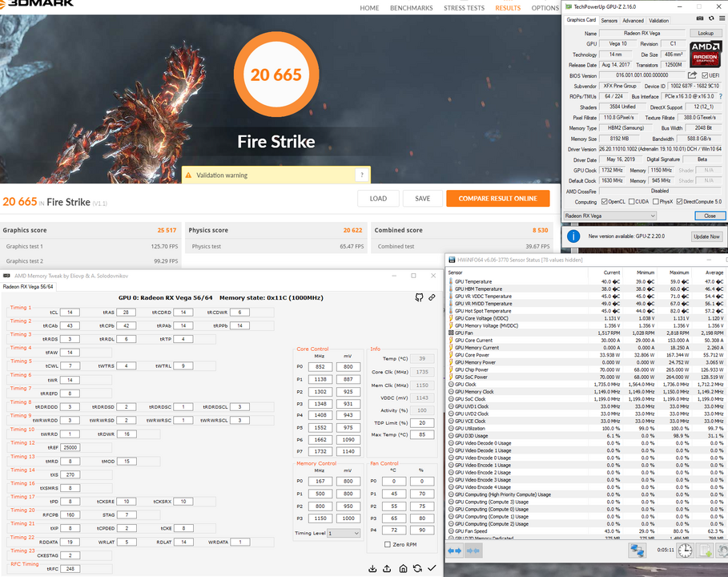Switch to GPU-Z Advanced tab
Screen dimensions: 728x577
point(633,21)
